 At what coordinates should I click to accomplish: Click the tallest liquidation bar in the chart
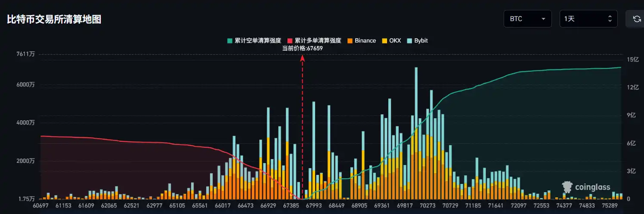[x=416, y=133]
